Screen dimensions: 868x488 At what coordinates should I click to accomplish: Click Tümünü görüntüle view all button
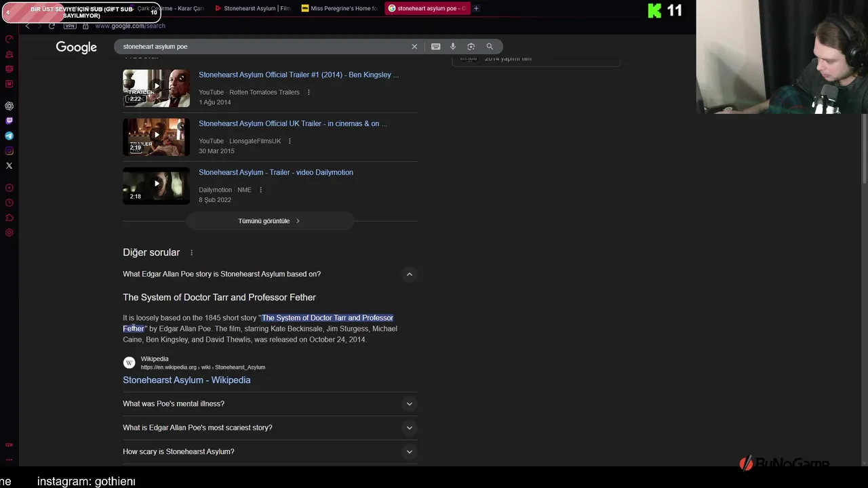[x=270, y=221]
